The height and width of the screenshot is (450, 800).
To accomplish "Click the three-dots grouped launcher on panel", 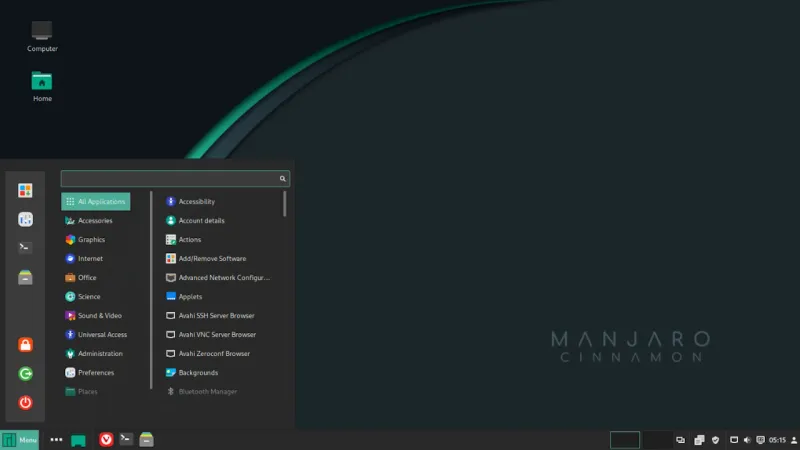I will (x=56, y=439).
